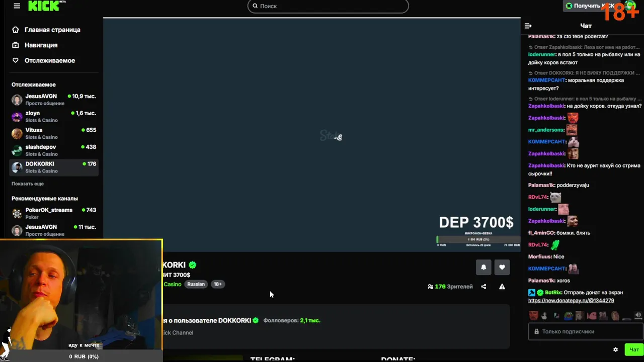The height and width of the screenshot is (362, 644).
Task: Click the Только подписчики chat input
Action: coord(586,332)
